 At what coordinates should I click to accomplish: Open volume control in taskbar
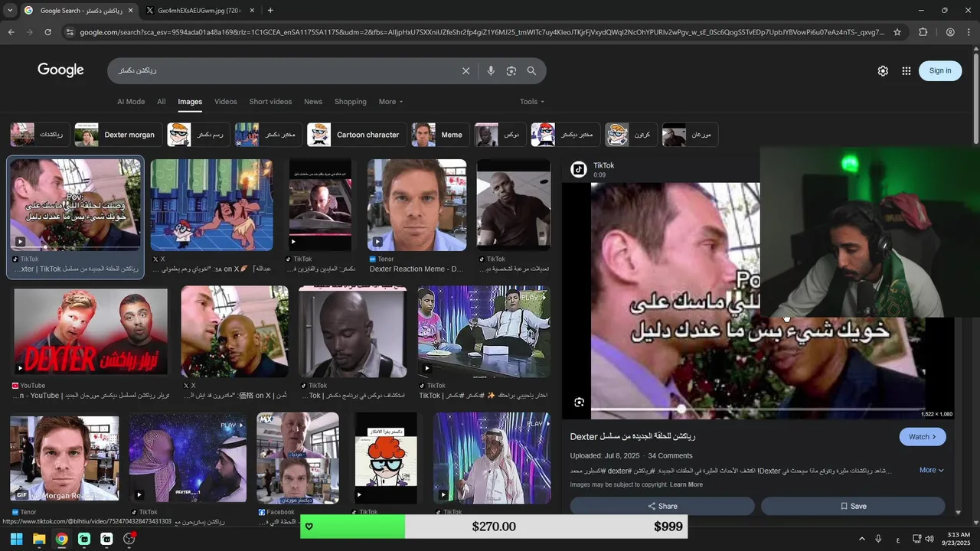(929, 539)
